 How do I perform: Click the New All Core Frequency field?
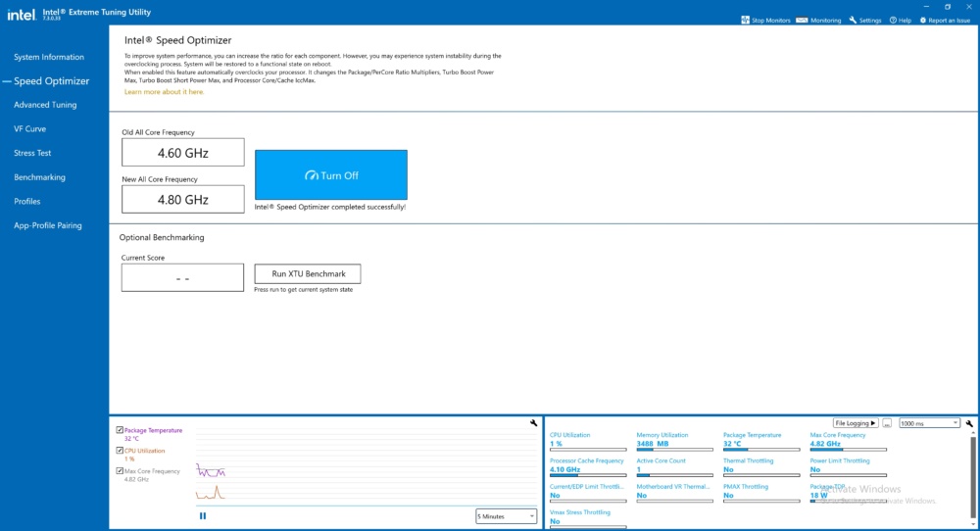pos(183,199)
